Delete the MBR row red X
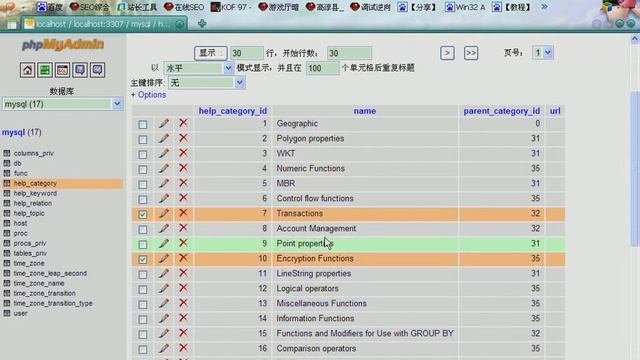The image size is (640, 360). pyautogui.click(x=183, y=183)
